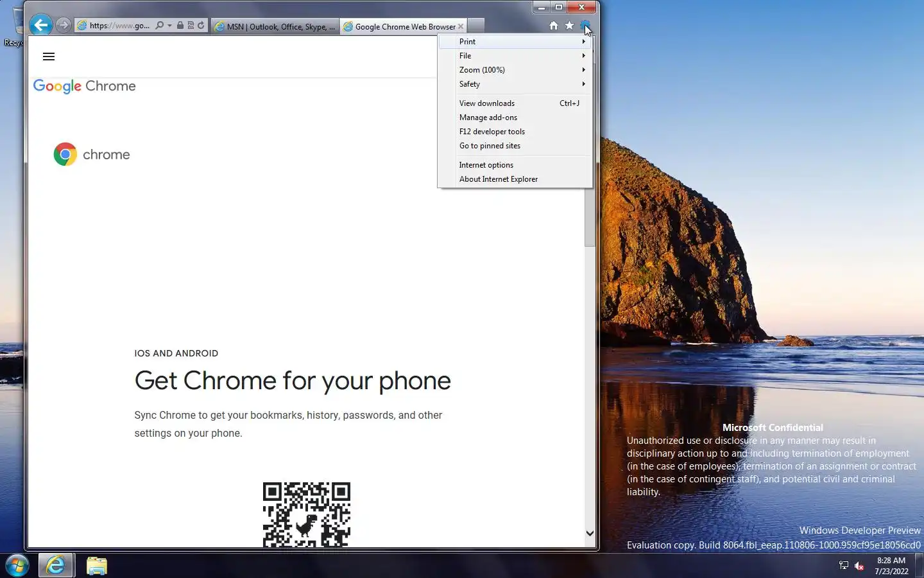Select Manage add-ons menu entry
924x578 pixels.
[515, 118]
